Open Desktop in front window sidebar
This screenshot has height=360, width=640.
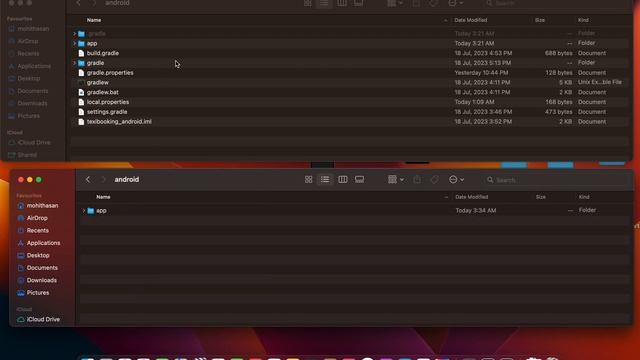[33, 256]
